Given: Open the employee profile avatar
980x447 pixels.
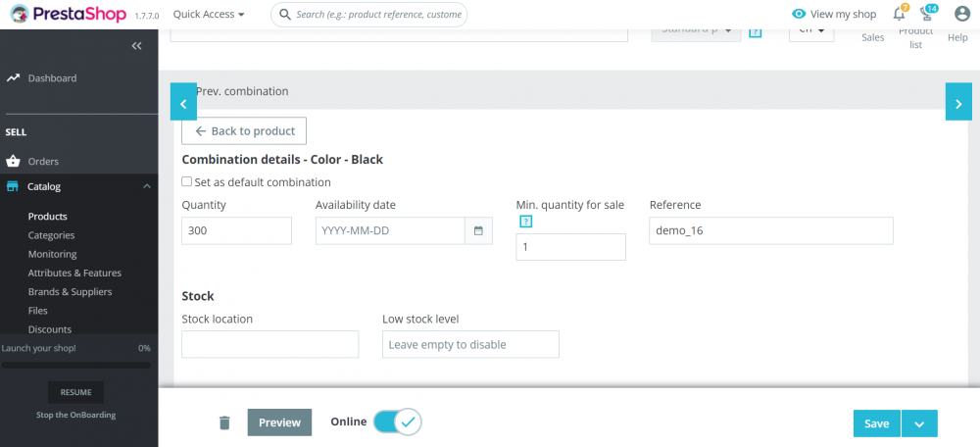Looking at the screenshot, I should [961, 15].
